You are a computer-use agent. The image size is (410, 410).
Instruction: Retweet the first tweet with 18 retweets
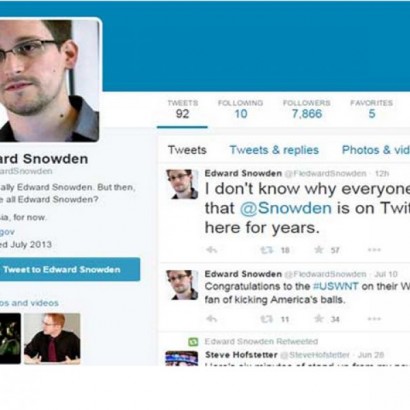click(267, 250)
